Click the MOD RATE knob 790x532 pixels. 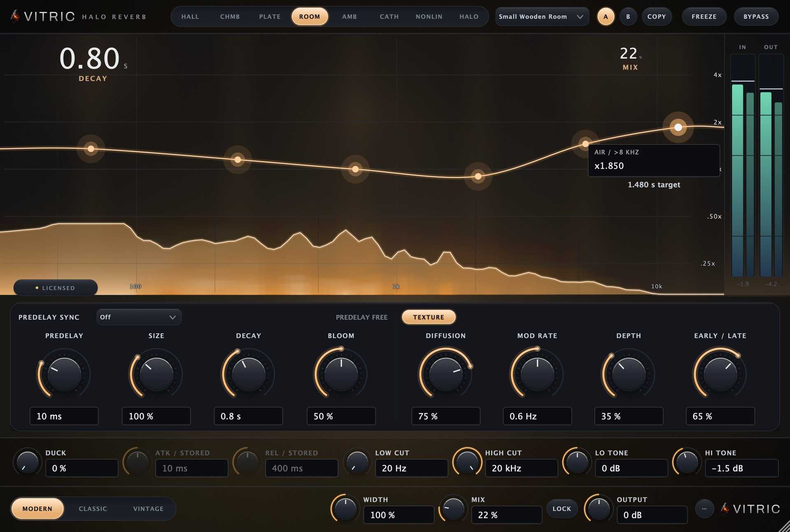coord(537,374)
